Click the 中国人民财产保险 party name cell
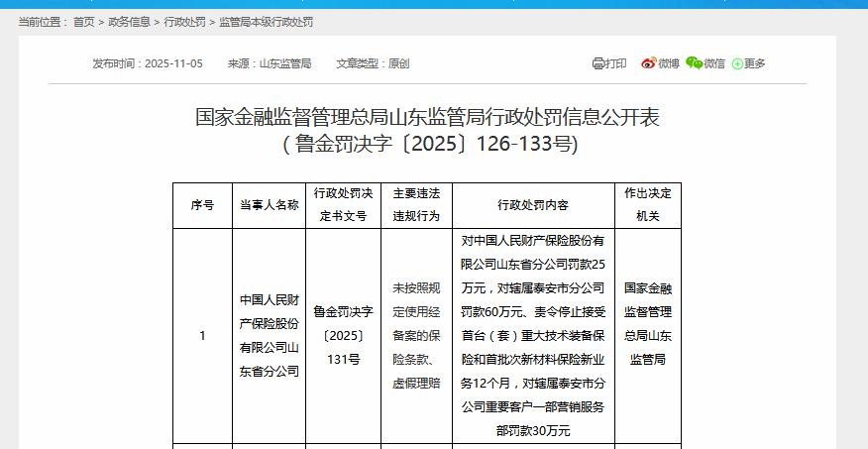 click(269, 335)
